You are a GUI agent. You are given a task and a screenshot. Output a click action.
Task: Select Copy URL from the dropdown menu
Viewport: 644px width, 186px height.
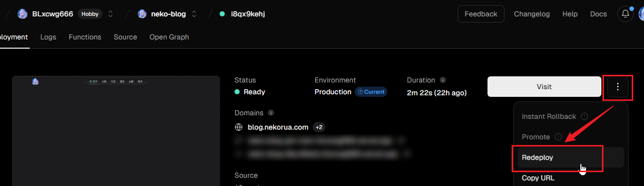click(571, 178)
